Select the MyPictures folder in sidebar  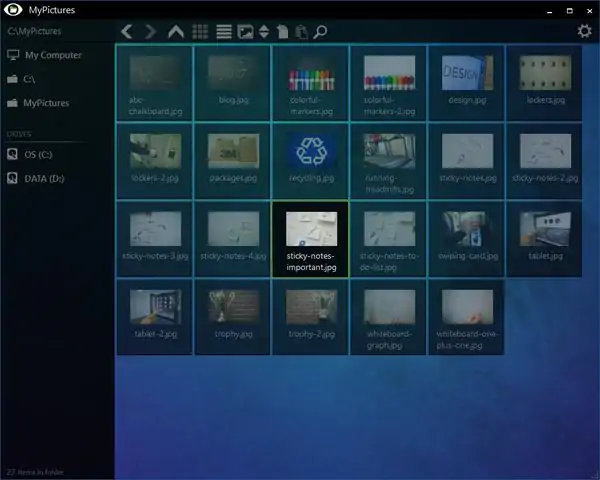pyautogui.click(x=46, y=102)
